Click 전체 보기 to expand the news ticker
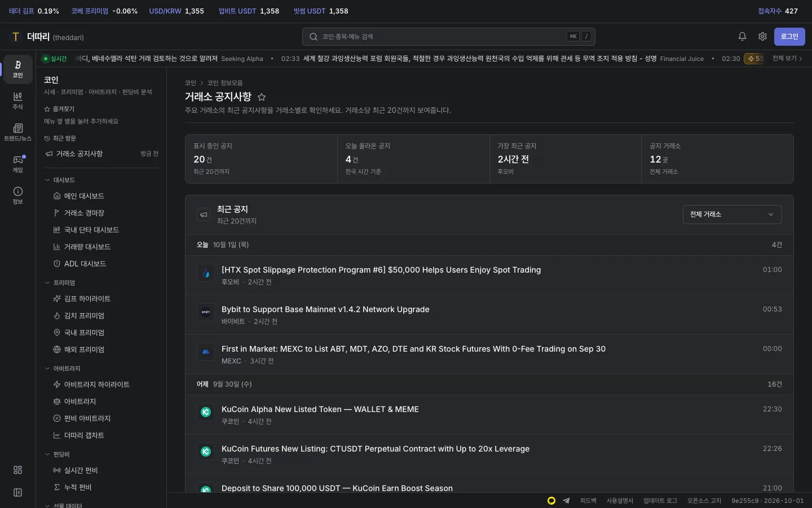812x508 pixels. coord(787,59)
